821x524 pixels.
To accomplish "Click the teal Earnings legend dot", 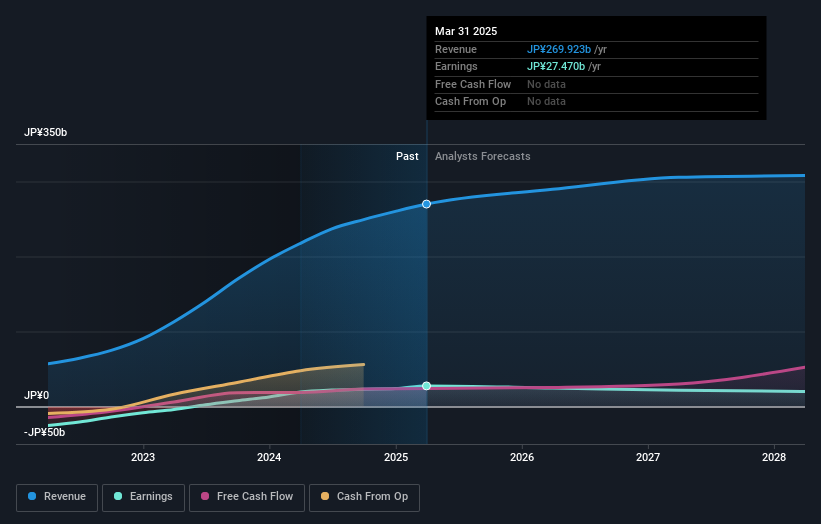I will [118, 496].
